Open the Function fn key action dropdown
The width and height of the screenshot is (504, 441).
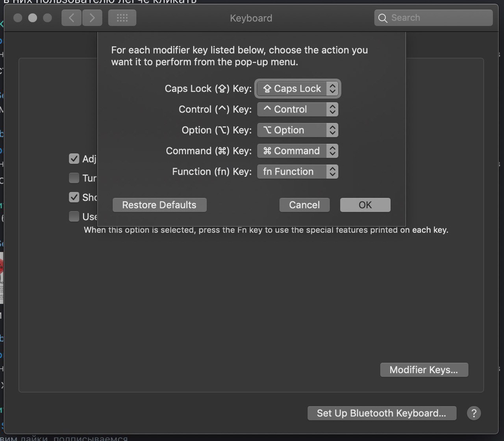[298, 172]
